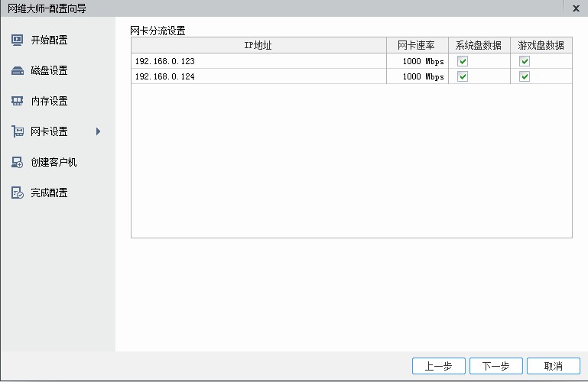Image resolution: width=588 pixels, height=382 pixels.
Task: Toggle 游戏盘数据 checkbox for 192.168.0.123
Action: 525,61
